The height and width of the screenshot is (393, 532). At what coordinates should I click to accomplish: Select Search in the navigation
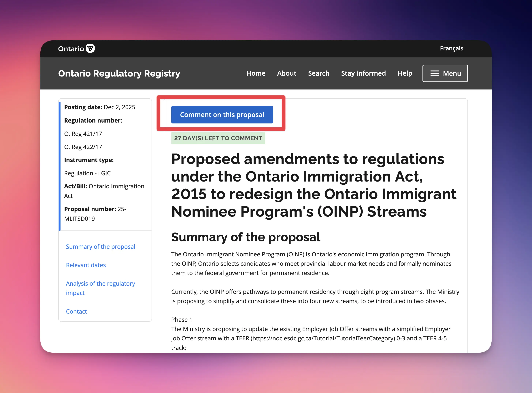(319, 73)
